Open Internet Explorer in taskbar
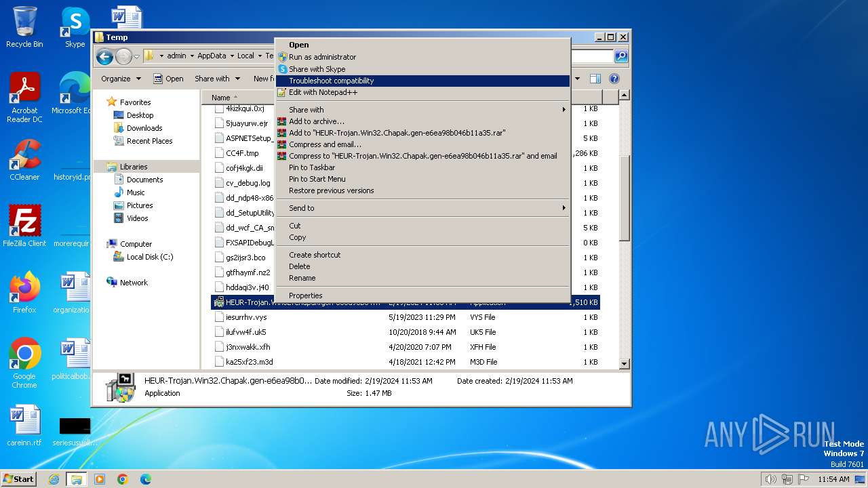Viewport: 868px width, 488px height. pyautogui.click(x=54, y=479)
